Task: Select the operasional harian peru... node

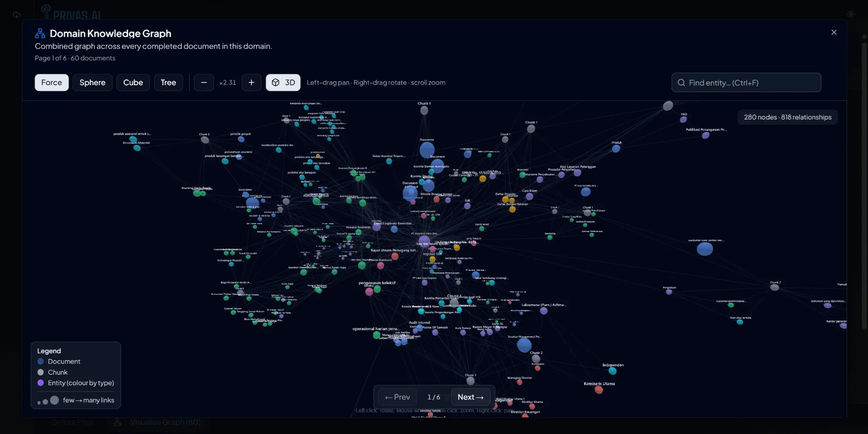Action: click(376, 335)
